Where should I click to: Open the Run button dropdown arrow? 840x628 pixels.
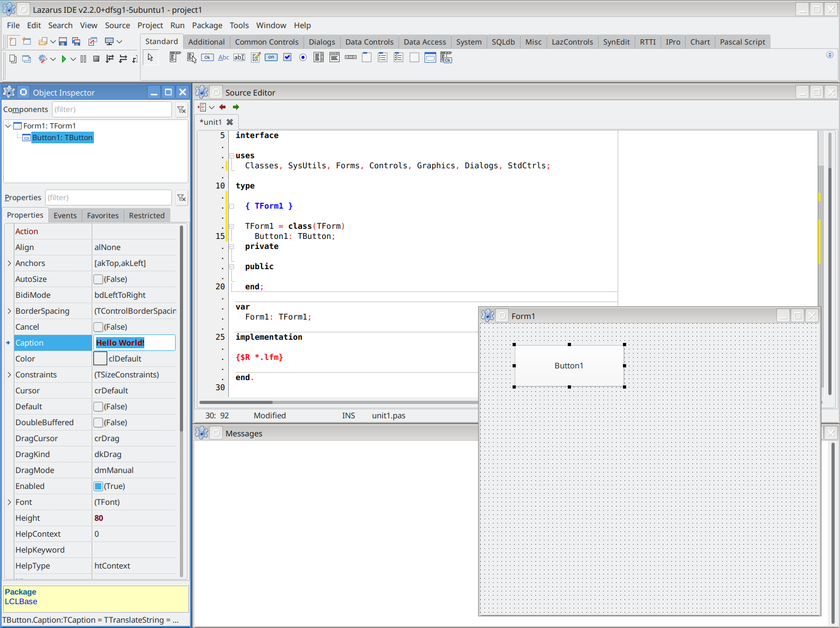(73, 59)
